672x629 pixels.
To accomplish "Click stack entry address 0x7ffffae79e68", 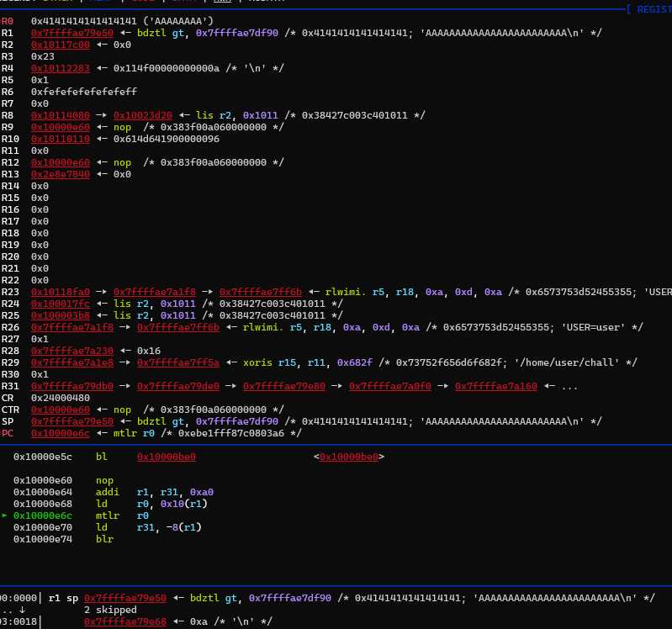I will 124,621.
